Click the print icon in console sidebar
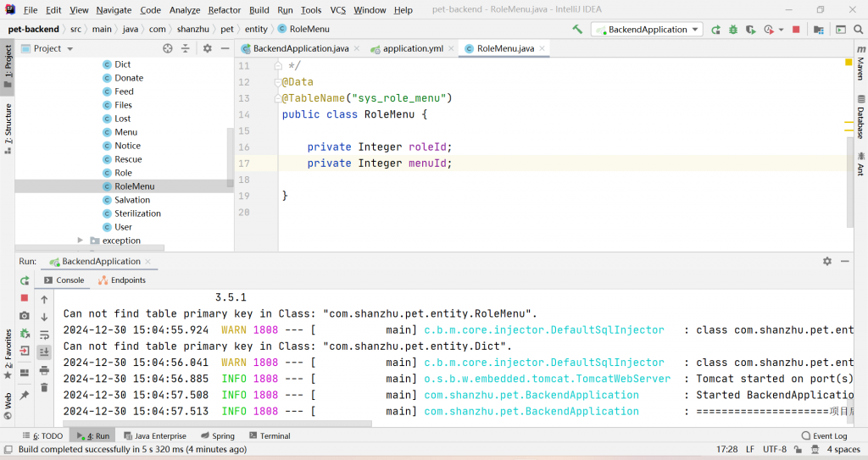This screenshot has height=460, width=868. click(44, 369)
